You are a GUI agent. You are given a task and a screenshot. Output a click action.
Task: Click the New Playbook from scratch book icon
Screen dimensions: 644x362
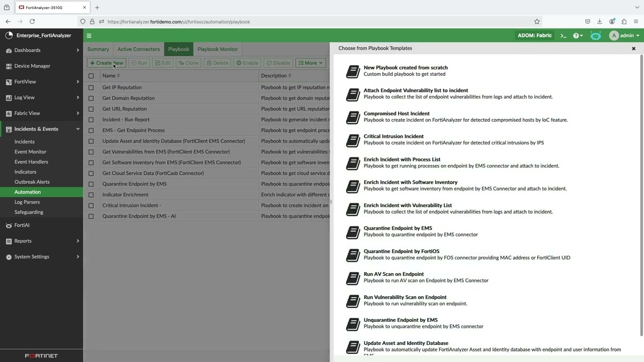[x=353, y=71]
